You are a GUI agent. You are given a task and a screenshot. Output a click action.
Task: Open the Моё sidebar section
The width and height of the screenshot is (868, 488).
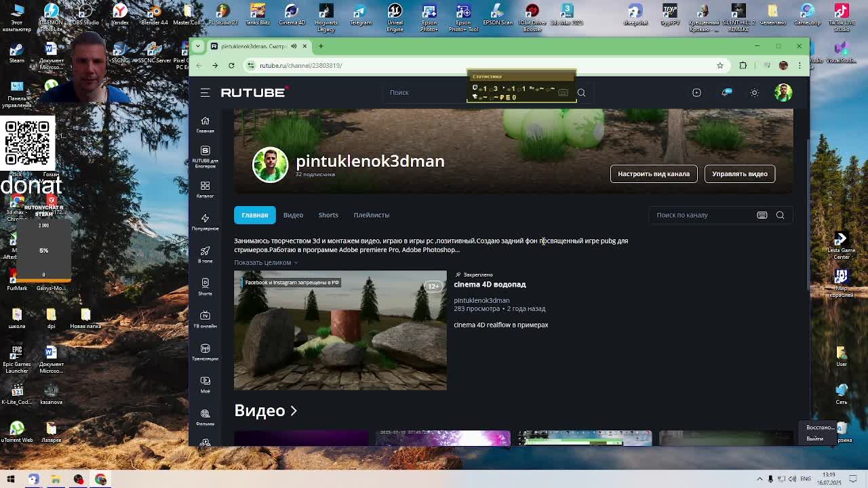(x=205, y=384)
